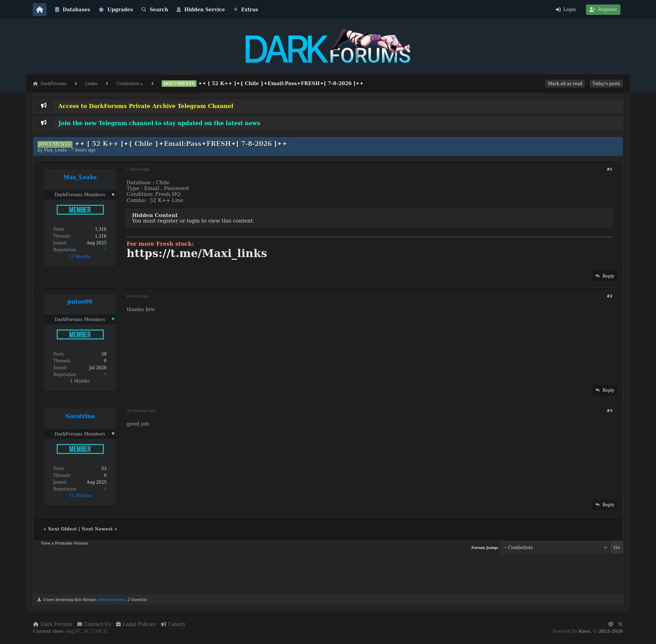Image resolution: width=656 pixels, height=644 pixels.
Task: Go to the forum home via house icon
Action: (x=40, y=10)
